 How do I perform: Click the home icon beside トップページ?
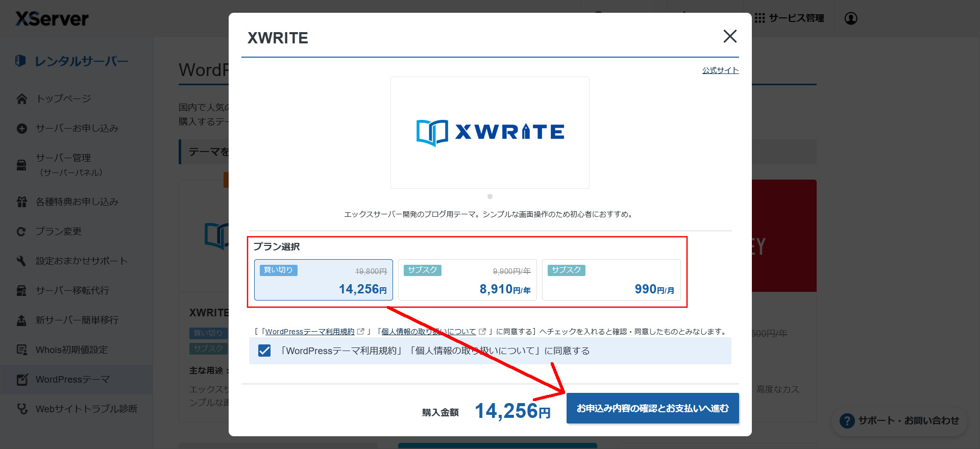point(21,98)
